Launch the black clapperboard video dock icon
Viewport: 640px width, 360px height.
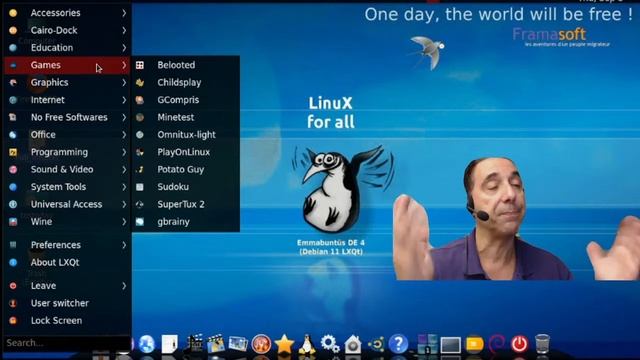click(194, 344)
